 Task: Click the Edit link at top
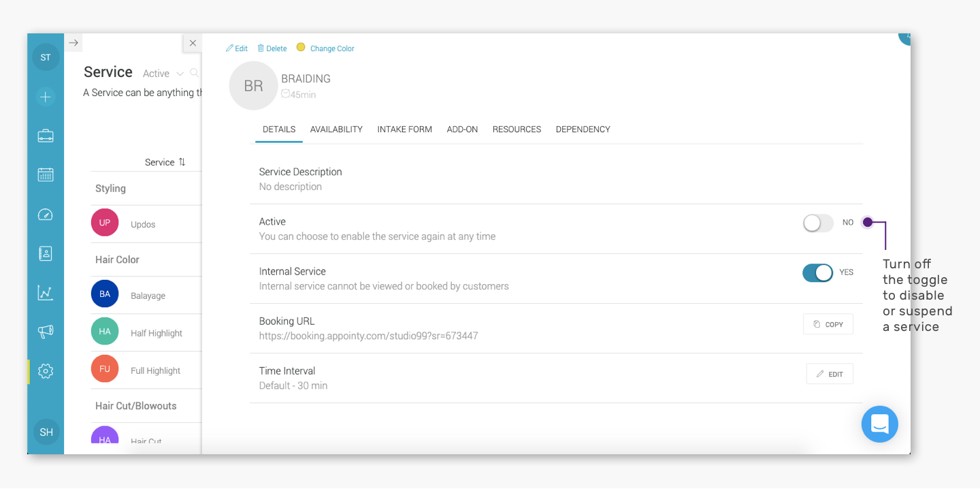point(237,48)
